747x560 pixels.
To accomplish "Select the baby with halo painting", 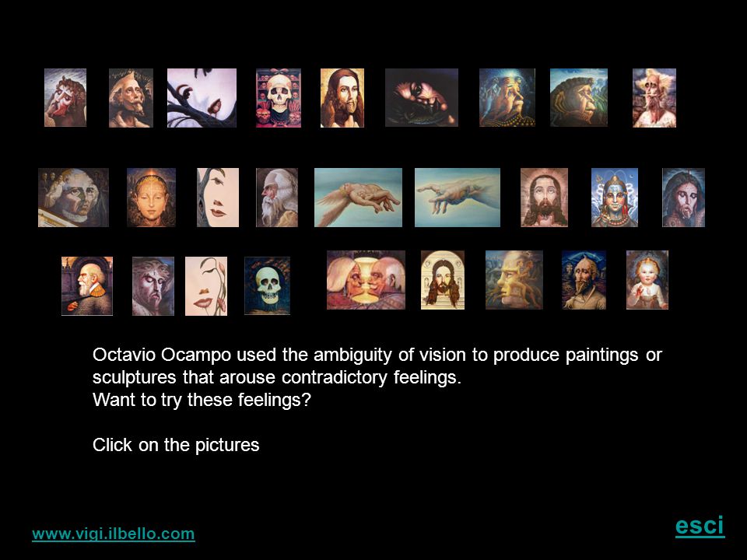I will tap(647, 280).
